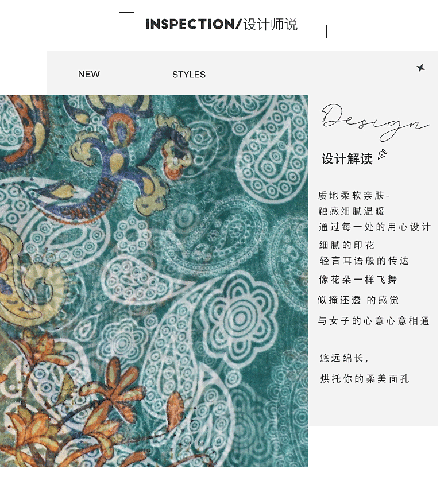Click the pen nib icon beside 设计解读
Image resolution: width=448 pixels, height=477 pixels.
pos(383,154)
